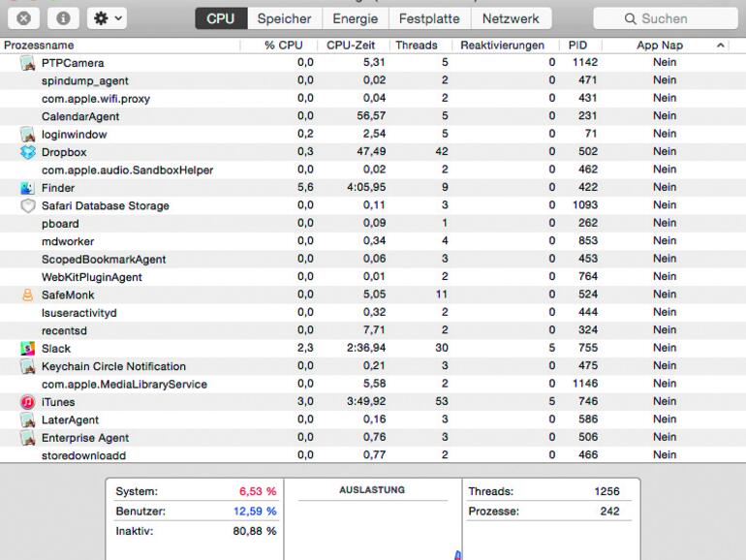Sort by % CPU column header
746x560 pixels.
279,46
